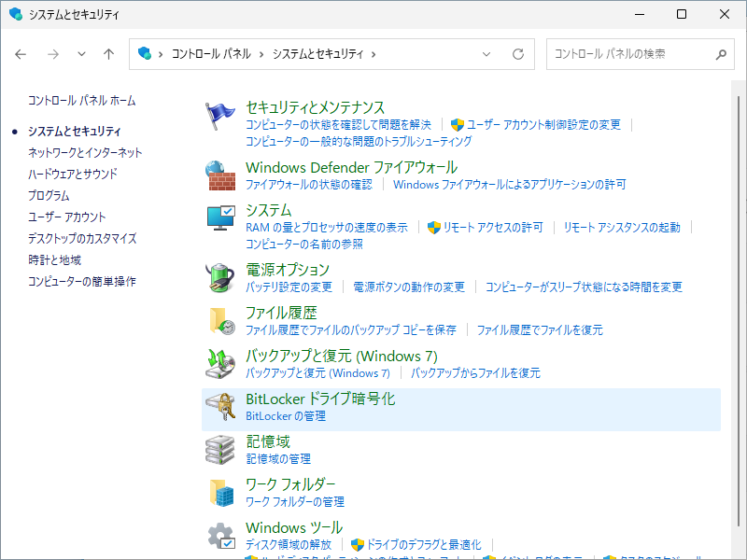747x560 pixels.
Task: Open バックアップからファイルを復元 link
Action: point(475,372)
